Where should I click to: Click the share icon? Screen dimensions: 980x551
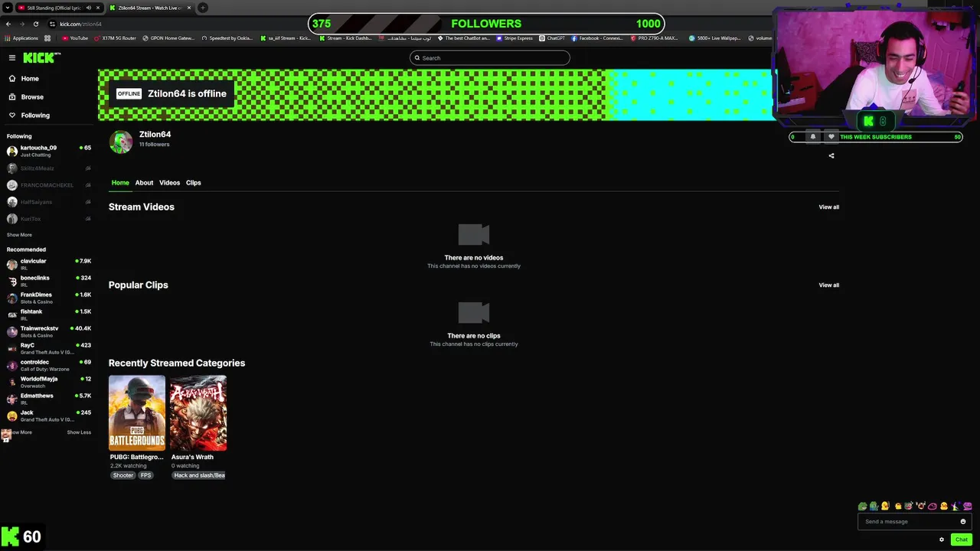831,156
